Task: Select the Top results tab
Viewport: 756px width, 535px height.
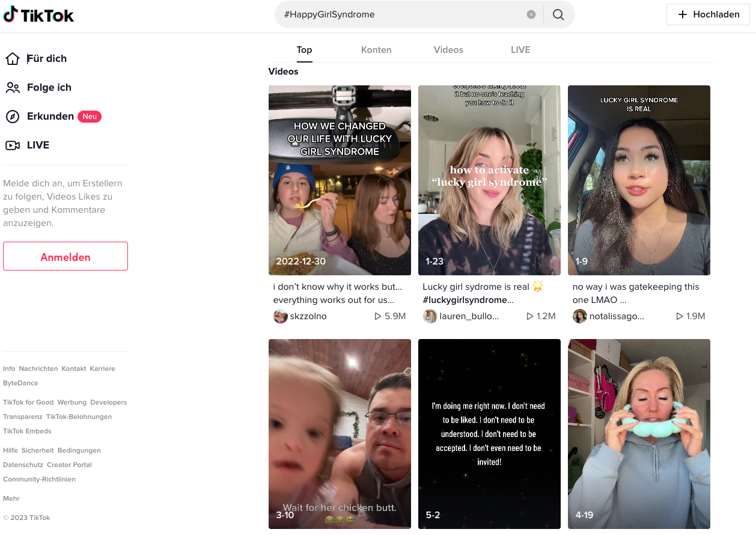Action: click(304, 50)
